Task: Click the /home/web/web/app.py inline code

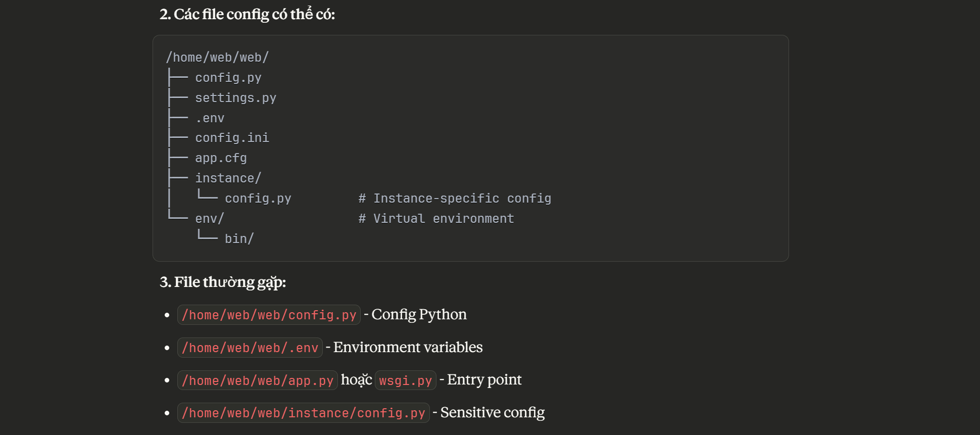Action: click(257, 380)
